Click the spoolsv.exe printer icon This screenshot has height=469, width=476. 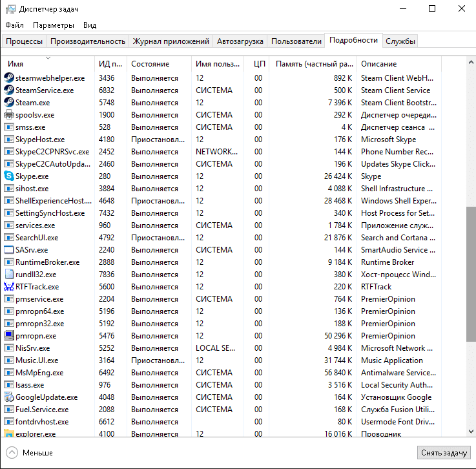tap(9, 114)
